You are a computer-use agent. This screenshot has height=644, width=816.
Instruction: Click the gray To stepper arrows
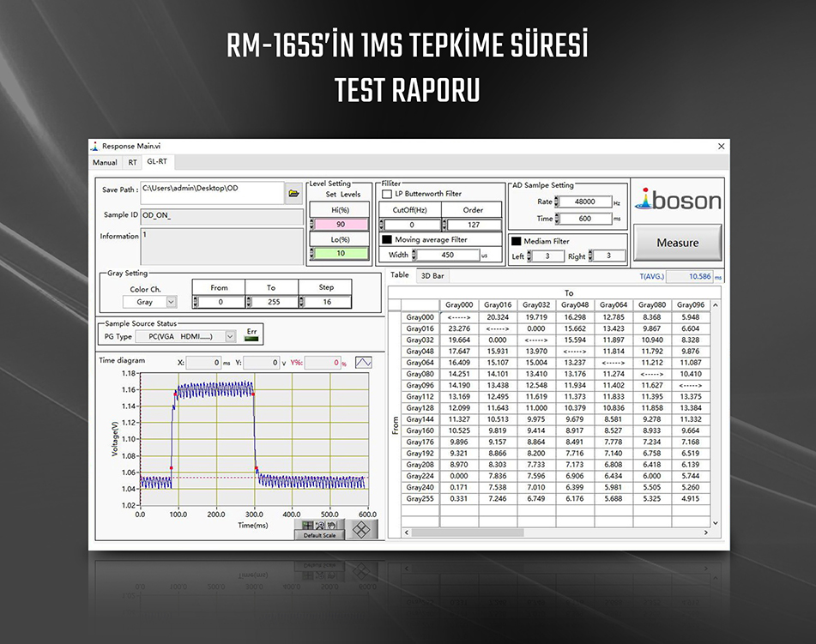(249, 302)
